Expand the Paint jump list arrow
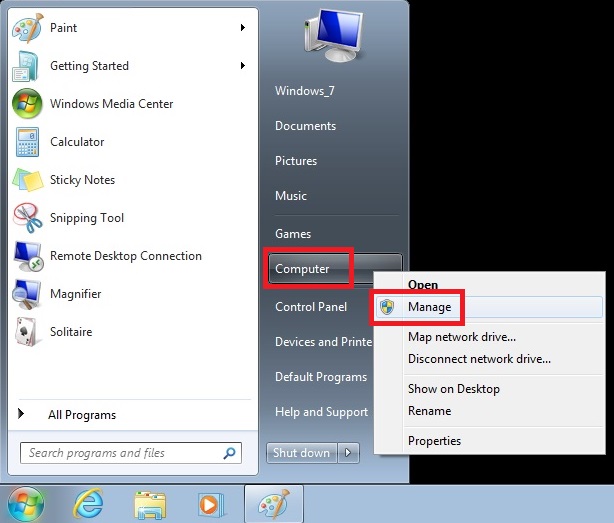The image size is (614, 523). [243, 27]
